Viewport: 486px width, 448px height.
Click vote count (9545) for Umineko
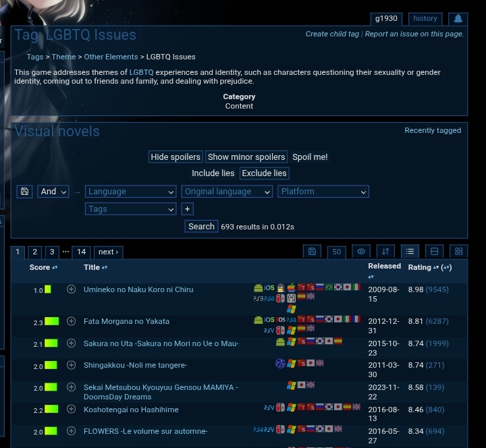point(437,289)
